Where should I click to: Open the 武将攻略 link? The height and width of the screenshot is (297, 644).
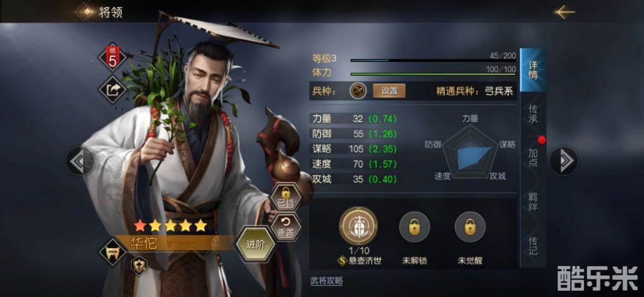click(x=327, y=281)
